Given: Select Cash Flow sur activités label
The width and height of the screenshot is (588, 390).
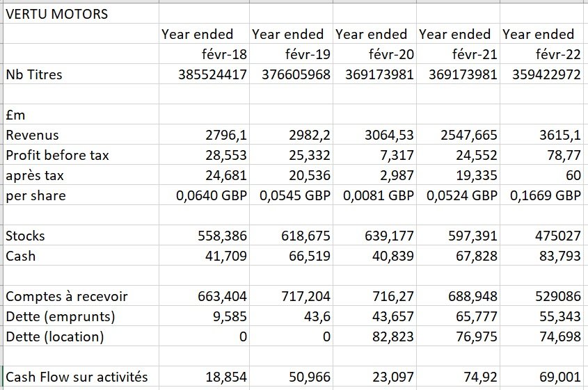Looking at the screenshot, I should (77, 377).
